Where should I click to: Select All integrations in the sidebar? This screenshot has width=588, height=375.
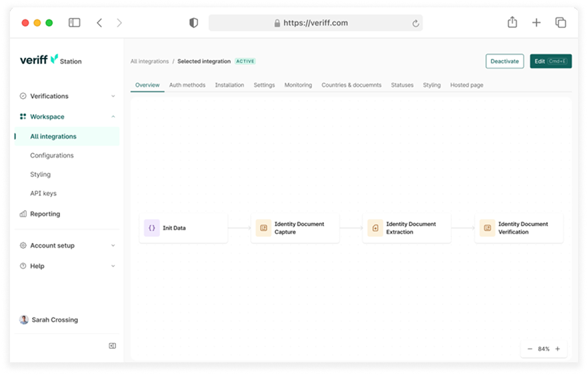pos(67,136)
